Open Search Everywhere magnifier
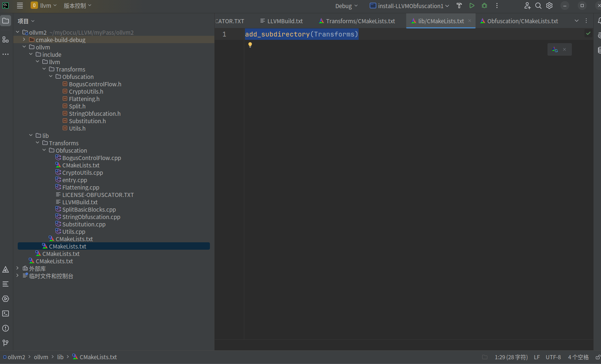 coord(538,6)
